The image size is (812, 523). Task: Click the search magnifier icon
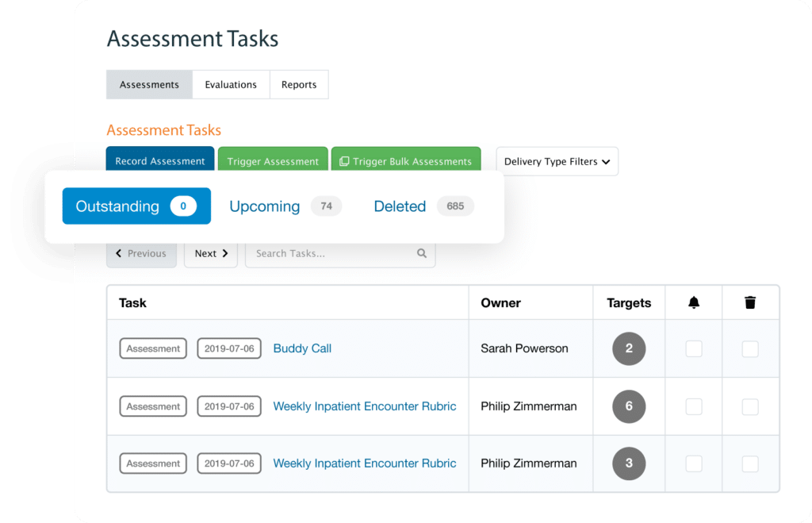(422, 253)
